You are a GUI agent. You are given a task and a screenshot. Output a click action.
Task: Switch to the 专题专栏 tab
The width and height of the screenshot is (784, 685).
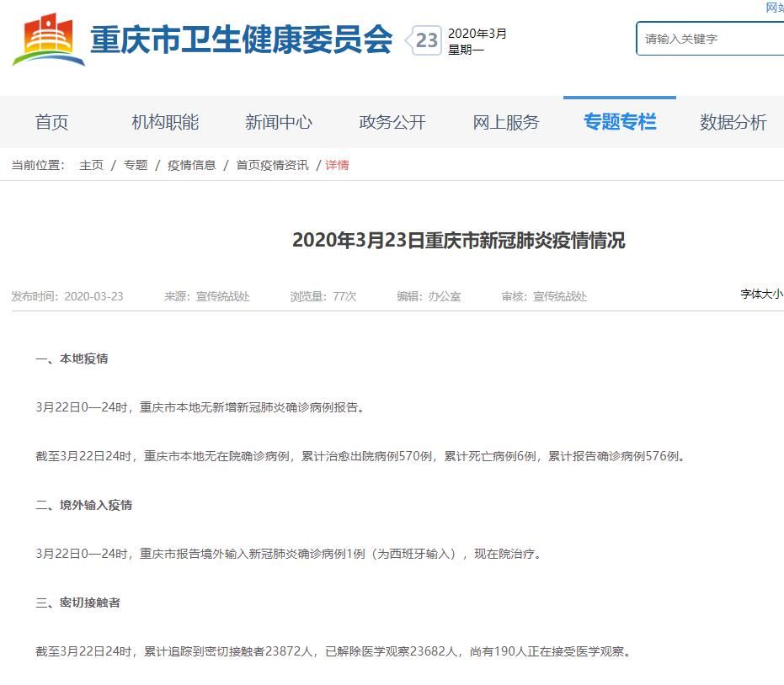620,122
